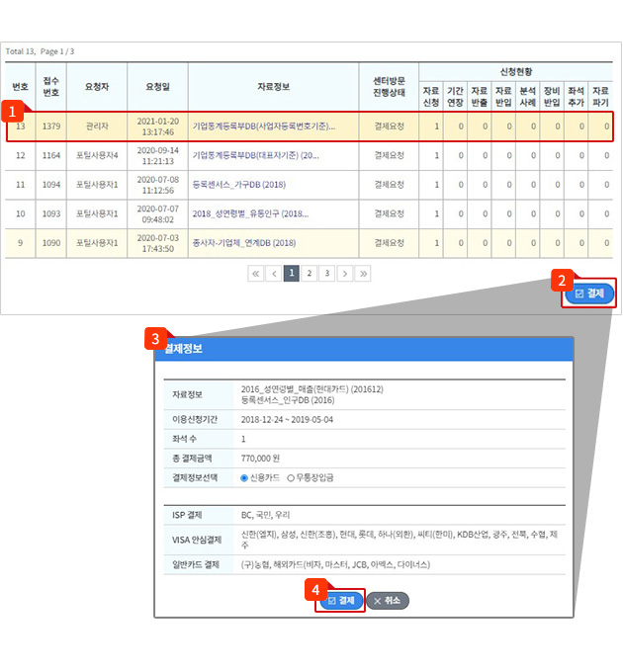The image size is (623, 672).
Task: Open 기업통계등록부DB(대표자기준) link
Action: pyautogui.click(x=255, y=155)
